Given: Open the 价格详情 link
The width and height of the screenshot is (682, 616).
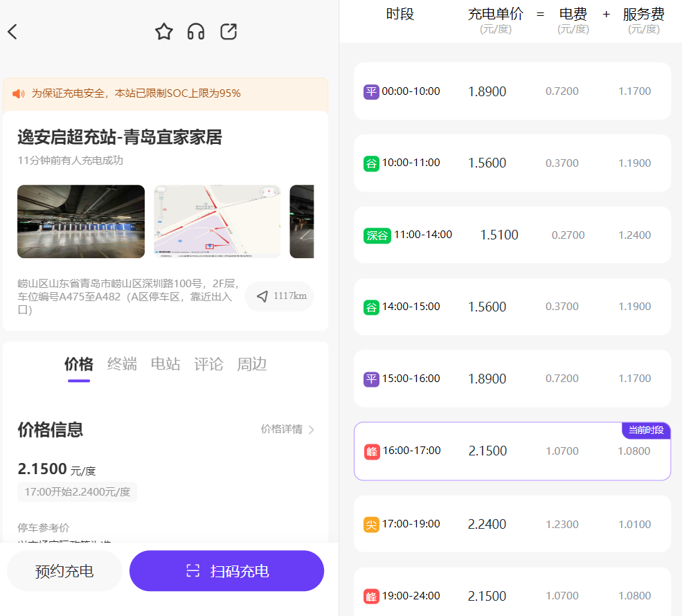Looking at the screenshot, I should click(x=287, y=430).
